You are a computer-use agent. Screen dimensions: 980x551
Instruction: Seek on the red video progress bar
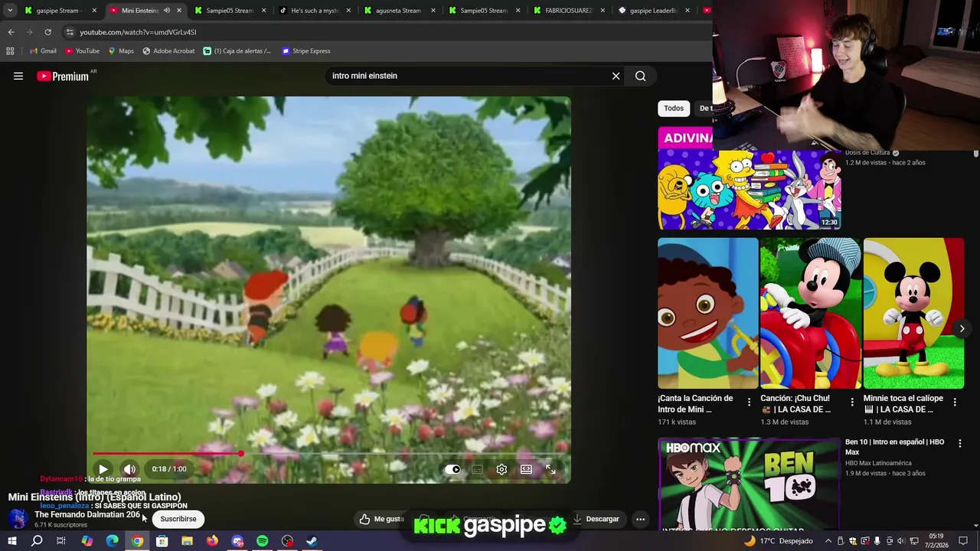click(x=329, y=454)
